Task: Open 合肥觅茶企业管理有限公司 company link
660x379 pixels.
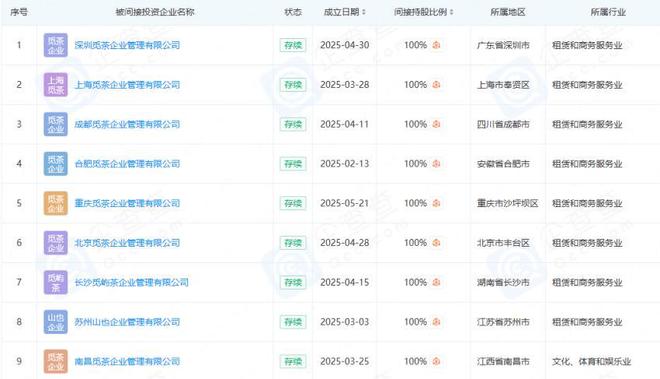Action: (x=127, y=164)
